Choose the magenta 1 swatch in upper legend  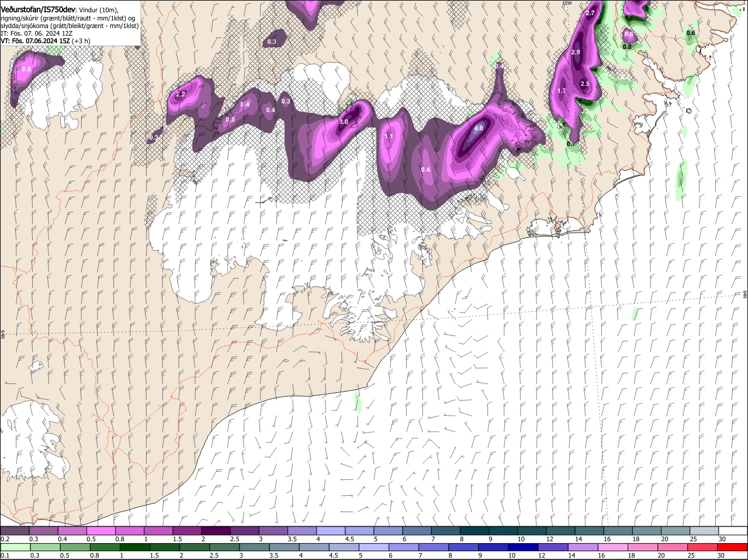pyautogui.click(x=158, y=531)
